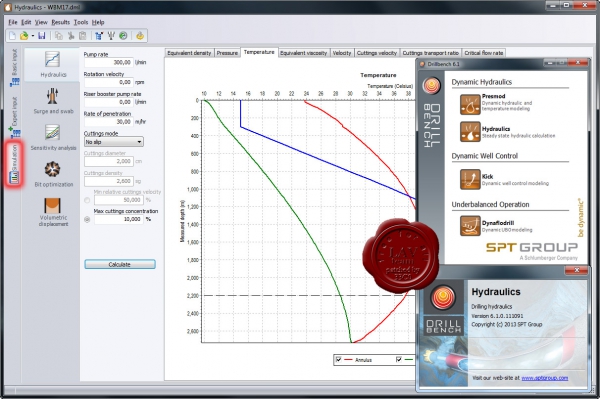Switch to the Equivalent density tab
This screenshot has width=600, height=399.
pyautogui.click(x=189, y=53)
